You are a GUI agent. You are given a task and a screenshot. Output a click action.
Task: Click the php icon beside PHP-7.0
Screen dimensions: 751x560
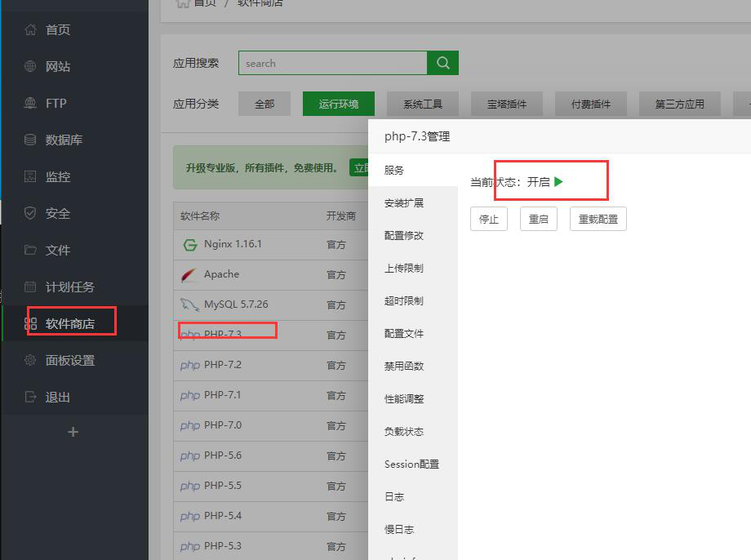click(189, 425)
